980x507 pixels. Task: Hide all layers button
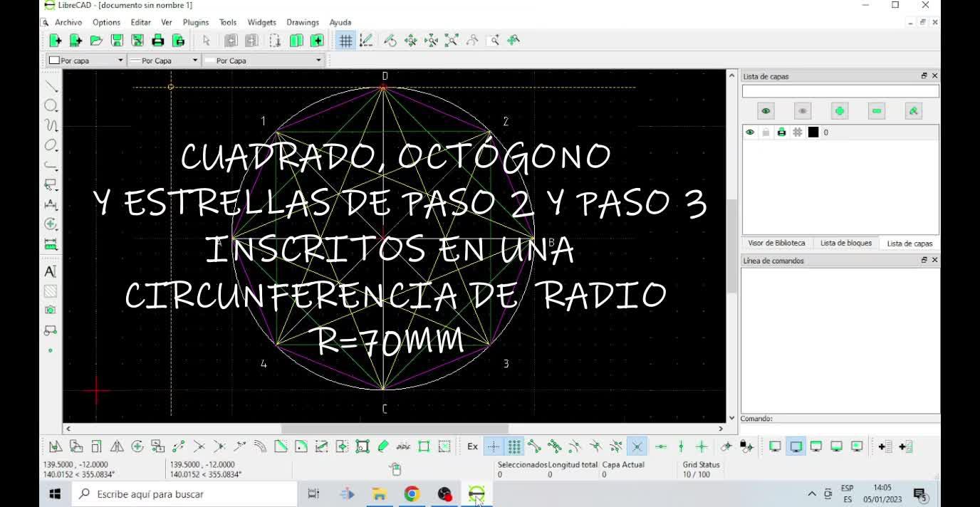(x=803, y=111)
